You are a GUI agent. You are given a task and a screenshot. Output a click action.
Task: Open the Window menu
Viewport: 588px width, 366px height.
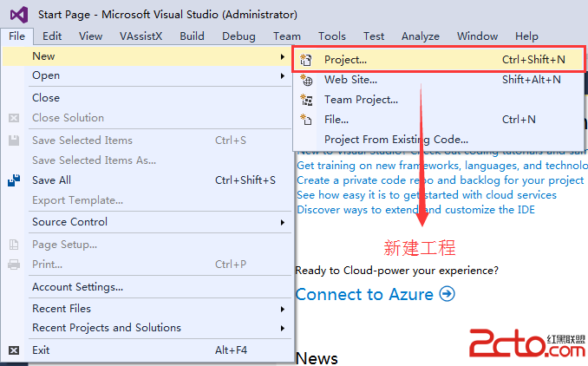(477, 36)
